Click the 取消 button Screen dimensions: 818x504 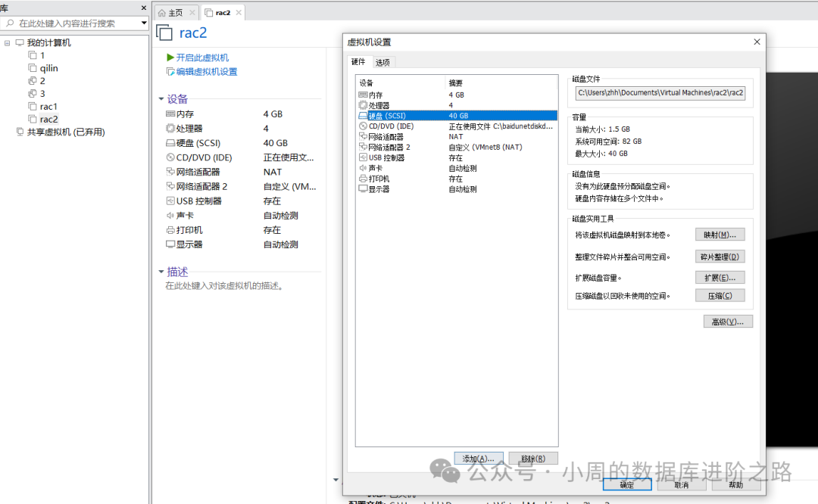pos(682,484)
